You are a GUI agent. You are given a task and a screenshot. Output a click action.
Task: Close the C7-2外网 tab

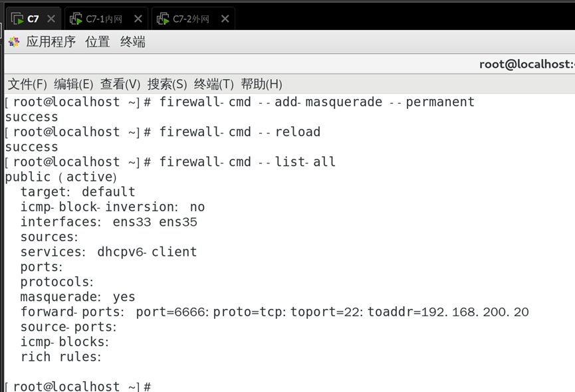click(x=225, y=19)
